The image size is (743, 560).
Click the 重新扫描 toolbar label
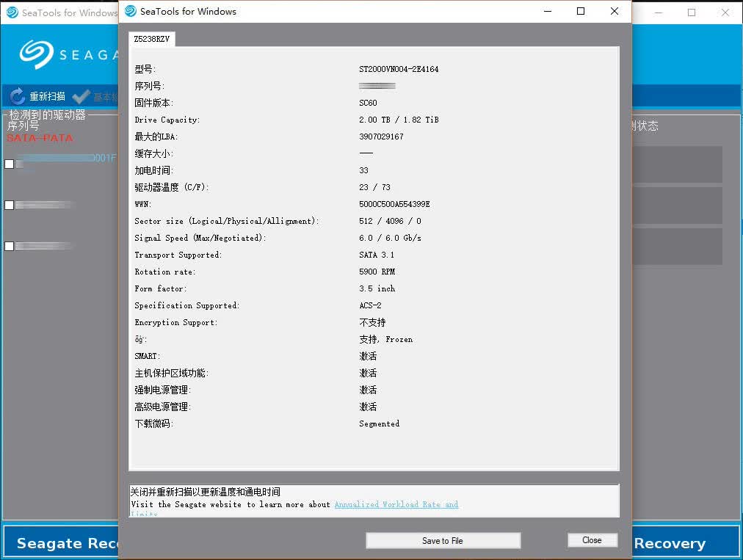pyautogui.click(x=48, y=97)
